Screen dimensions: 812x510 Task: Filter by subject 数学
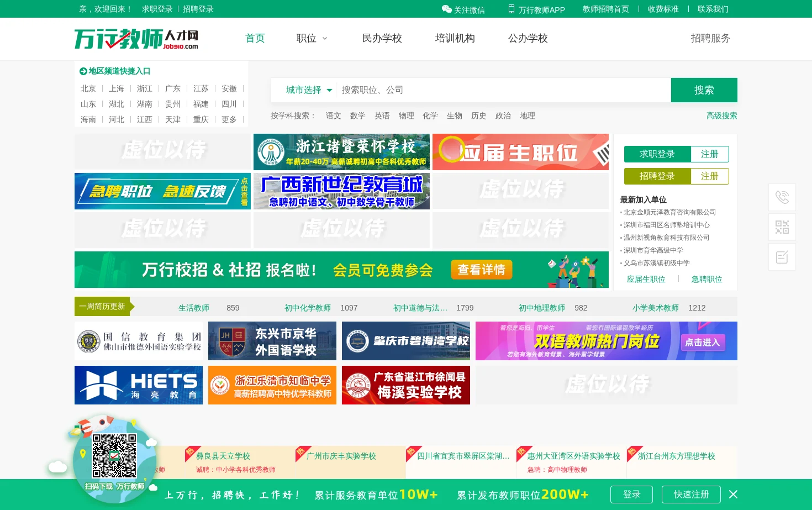coord(358,115)
